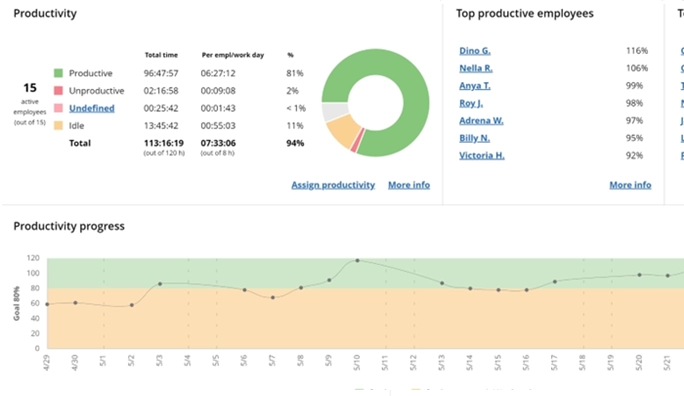Click the red Unproductive legend swatch
684x396 pixels.
tap(58, 90)
